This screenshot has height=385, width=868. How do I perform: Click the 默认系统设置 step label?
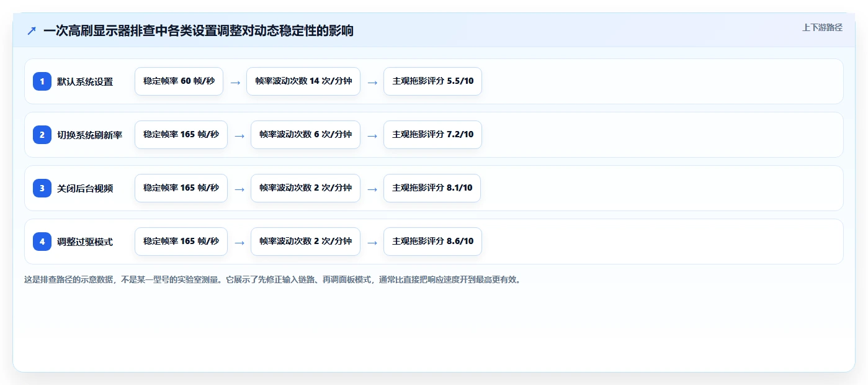pos(85,81)
